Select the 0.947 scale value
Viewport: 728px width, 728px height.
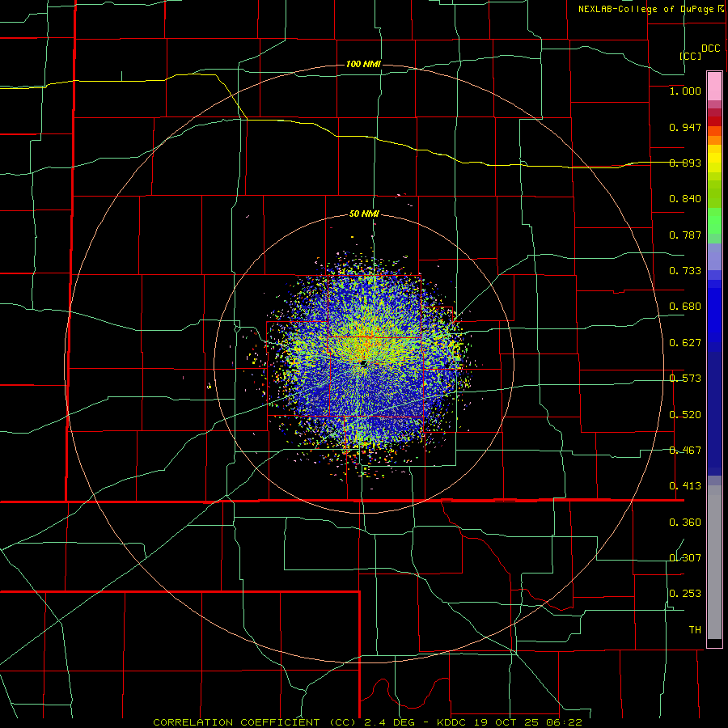[685, 127]
